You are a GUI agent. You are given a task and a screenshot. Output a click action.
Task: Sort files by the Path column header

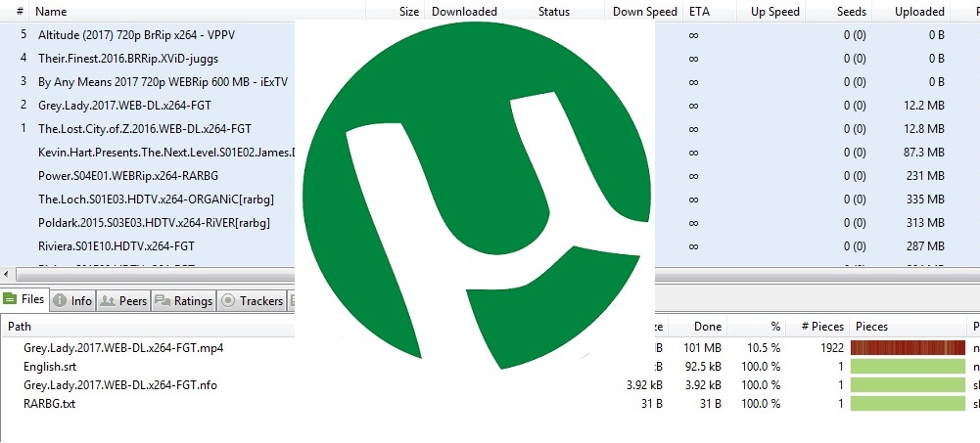point(19,327)
